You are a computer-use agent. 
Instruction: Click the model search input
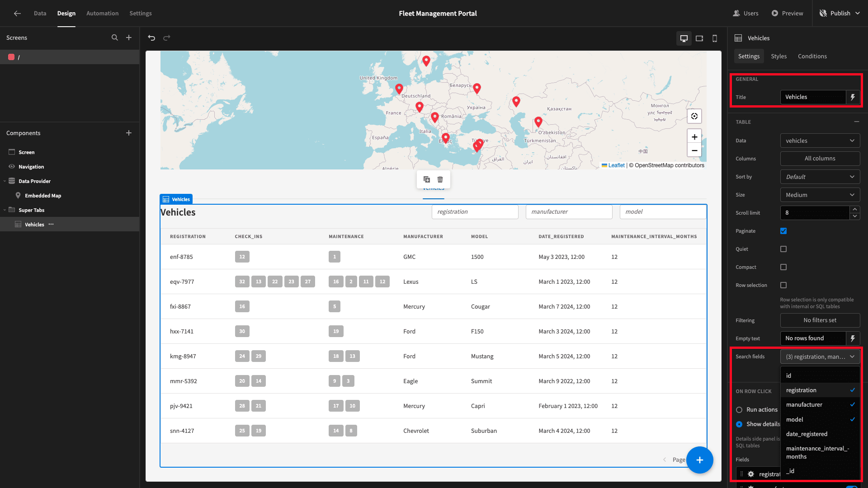[x=663, y=212]
